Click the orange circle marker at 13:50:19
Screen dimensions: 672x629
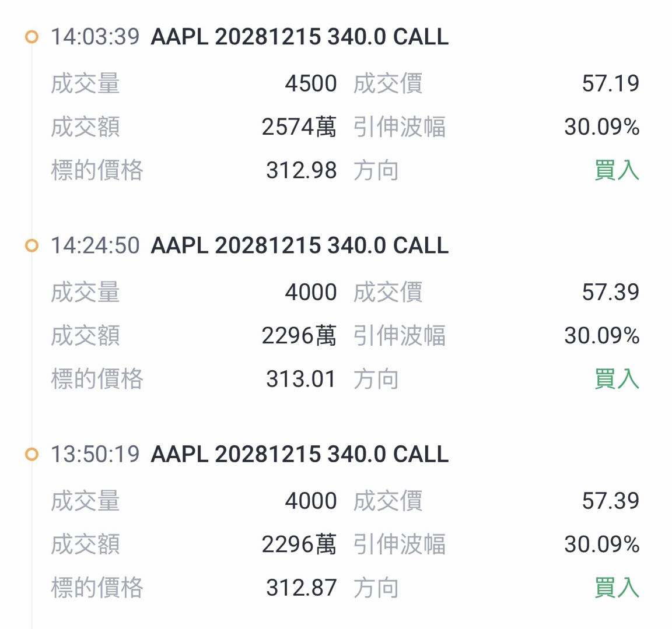[x=32, y=454]
